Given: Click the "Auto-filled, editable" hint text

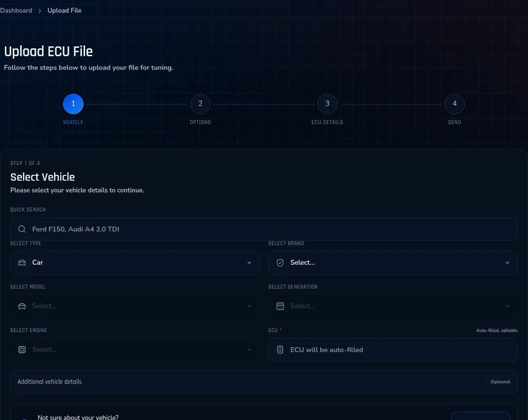Looking at the screenshot, I should coord(497,331).
